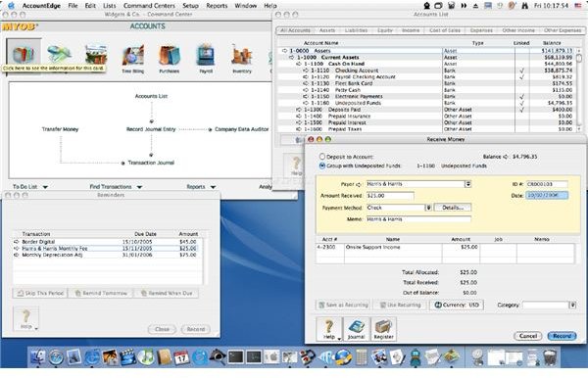Open iCal calendar from the Dock

[181, 357]
